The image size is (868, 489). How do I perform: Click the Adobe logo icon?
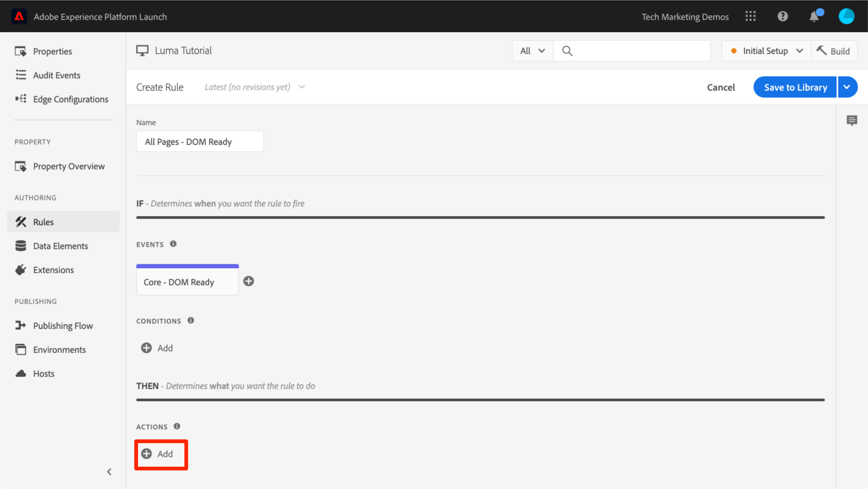point(19,16)
